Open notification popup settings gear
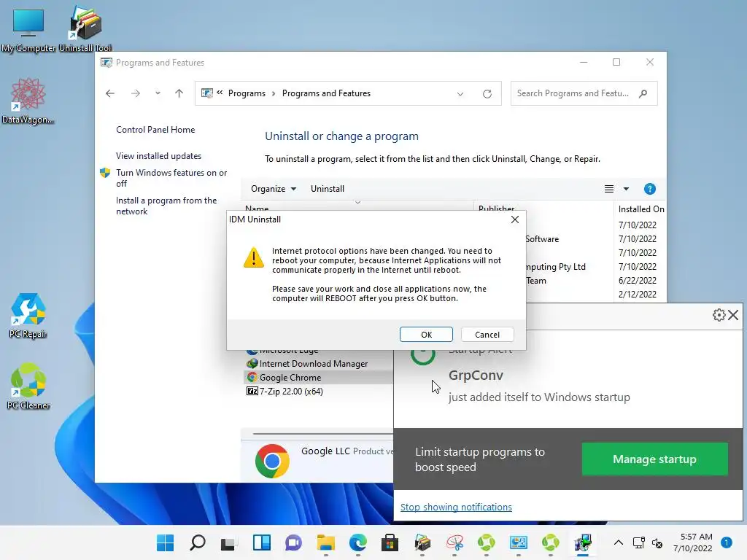This screenshot has height=560, width=747. pyautogui.click(x=719, y=315)
